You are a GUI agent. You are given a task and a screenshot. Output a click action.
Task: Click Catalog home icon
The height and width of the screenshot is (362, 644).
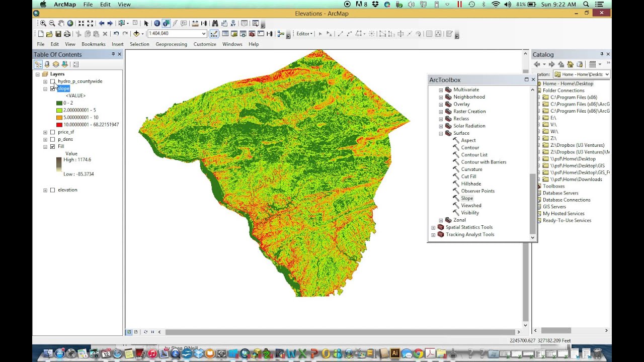coord(570,64)
